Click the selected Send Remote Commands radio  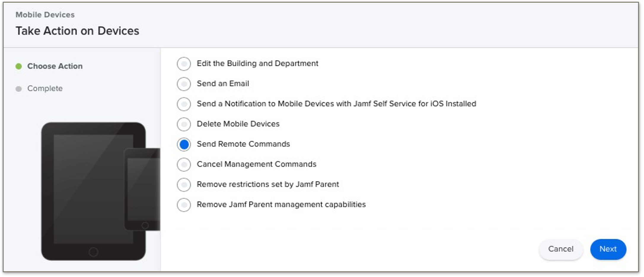[184, 145]
